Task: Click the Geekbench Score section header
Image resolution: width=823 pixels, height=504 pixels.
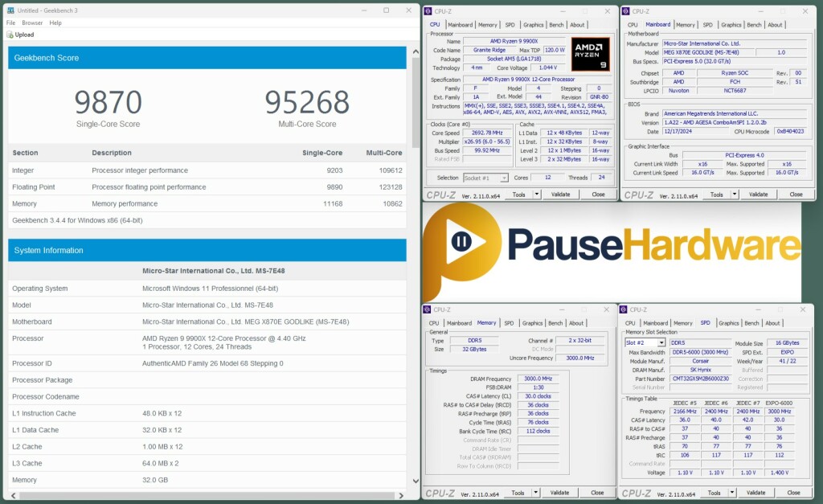Action: [207, 58]
